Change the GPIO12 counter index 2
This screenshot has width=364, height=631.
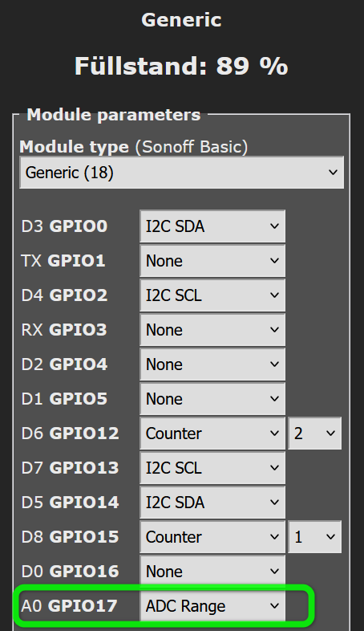click(315, 434)
